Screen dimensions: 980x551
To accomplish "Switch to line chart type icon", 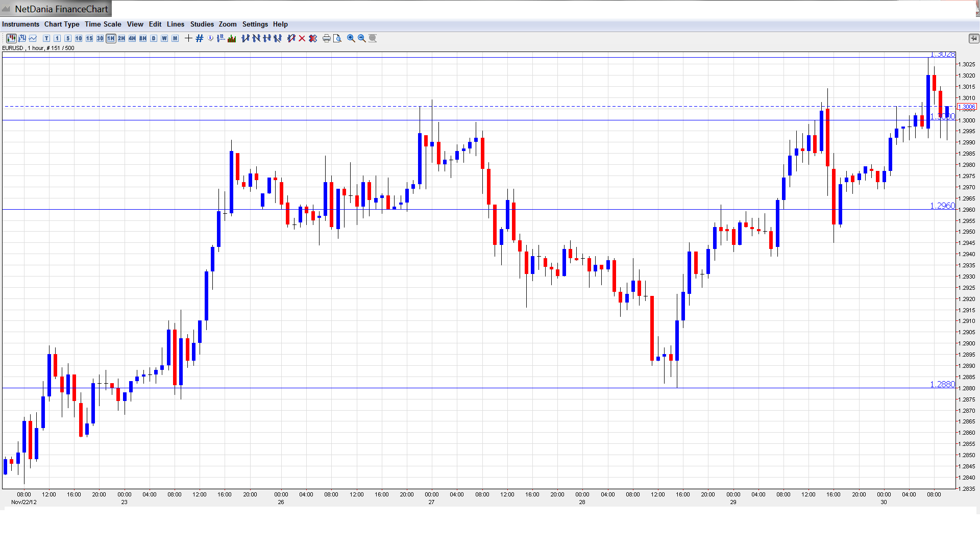I will pos(33,38).
